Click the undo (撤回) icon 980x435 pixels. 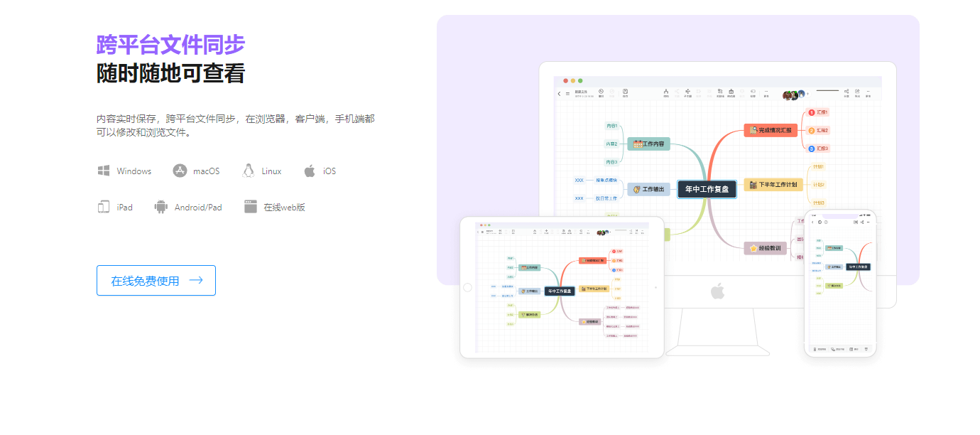coord(601,92)
